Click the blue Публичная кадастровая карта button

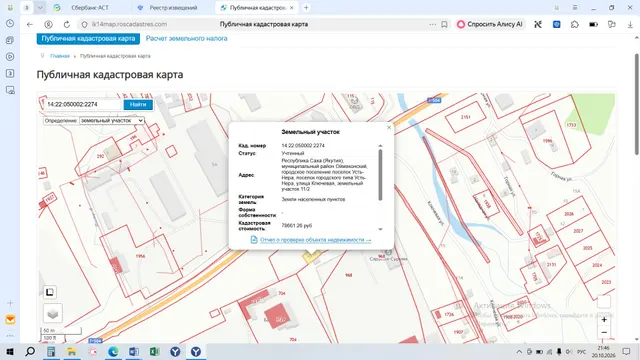tap(88, 38)
